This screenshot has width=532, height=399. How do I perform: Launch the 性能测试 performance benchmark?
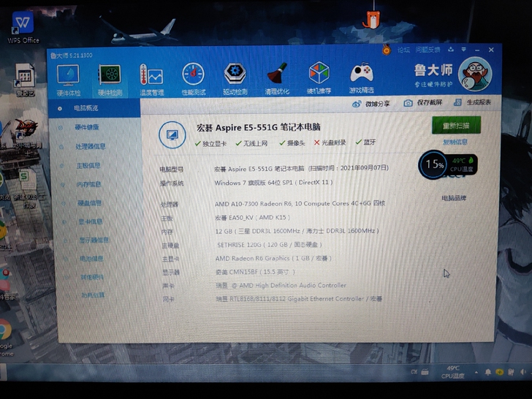[x=193, y=79]
